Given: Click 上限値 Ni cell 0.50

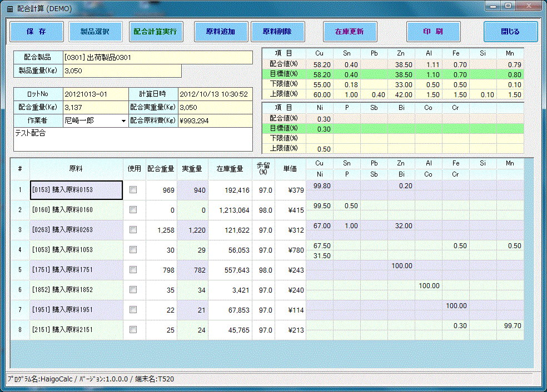Looking at the screenshot, I should click(320, 149).
